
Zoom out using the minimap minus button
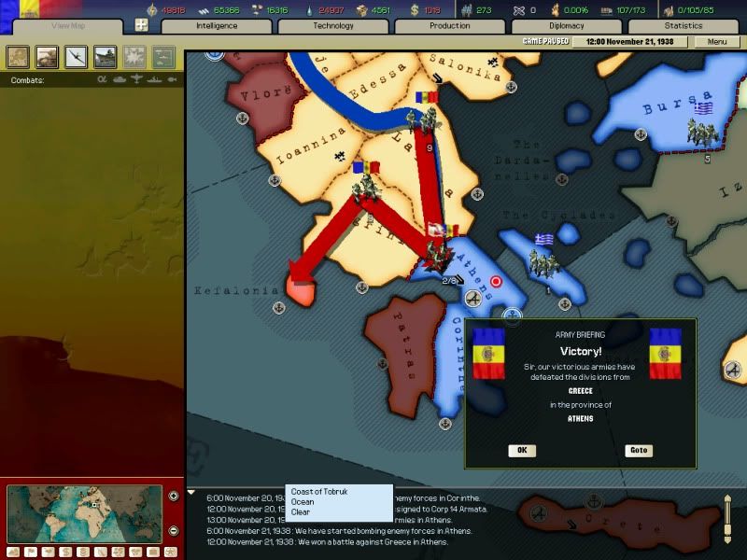coord(174,530)
